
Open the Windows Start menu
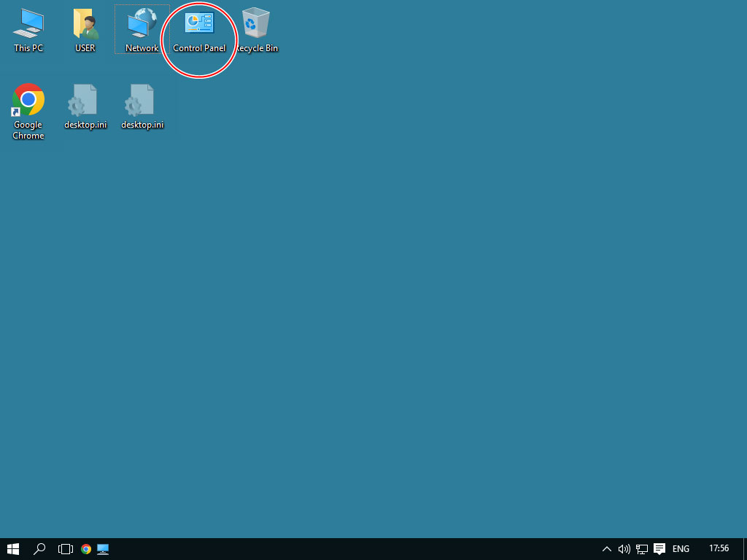(x=13, y=549)
